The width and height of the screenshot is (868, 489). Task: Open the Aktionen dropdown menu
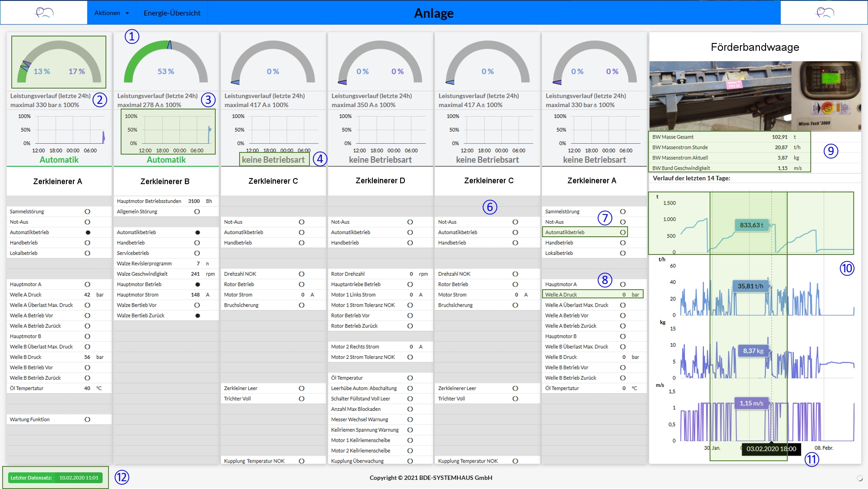coord(107,13)
